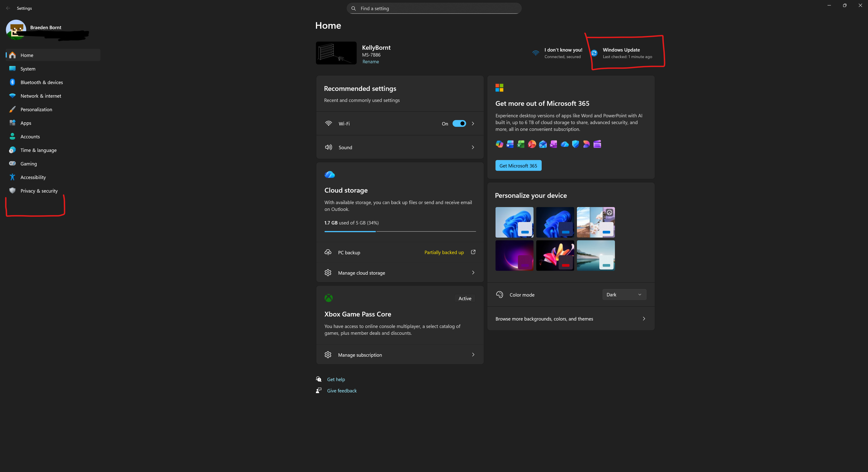Click the PowerPoint icon in 365 app row
Screen dimensions: 868x472
pyautogui.click(x=532, y=144)
